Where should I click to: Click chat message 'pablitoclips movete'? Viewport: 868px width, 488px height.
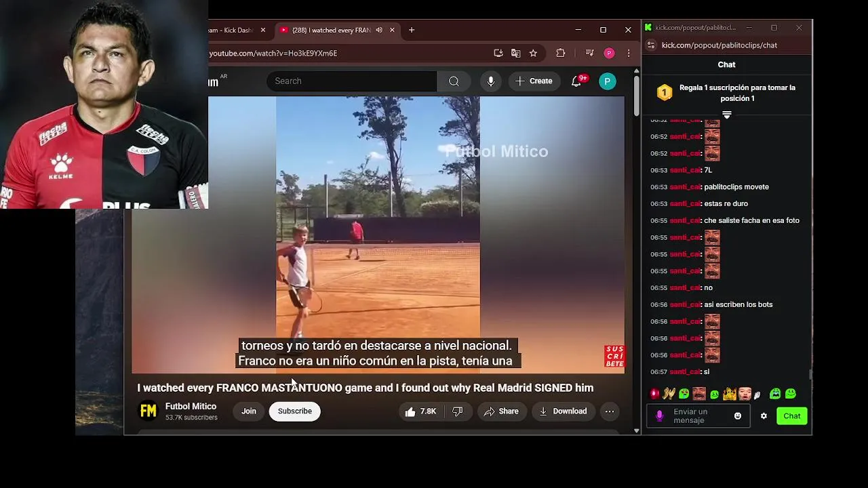[736, 187]
